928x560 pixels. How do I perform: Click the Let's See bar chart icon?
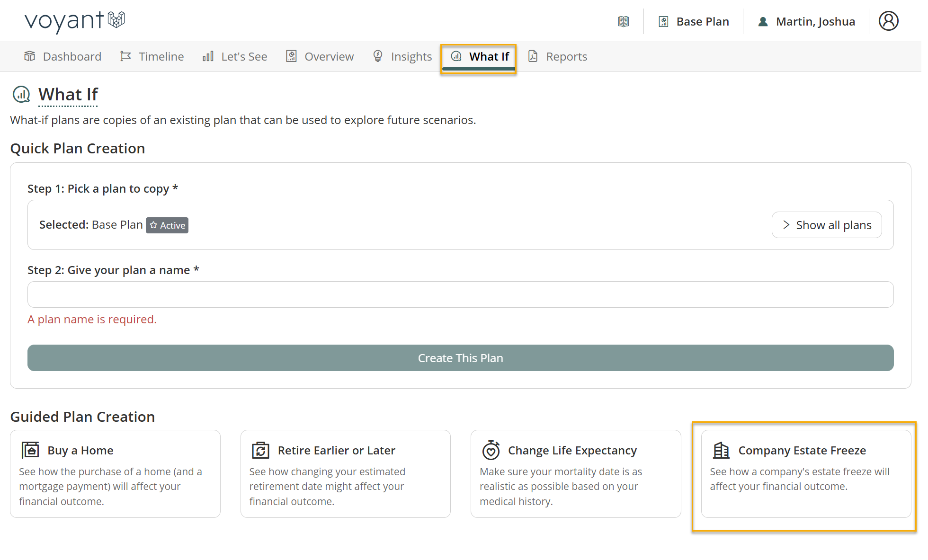tap(208, 56)
